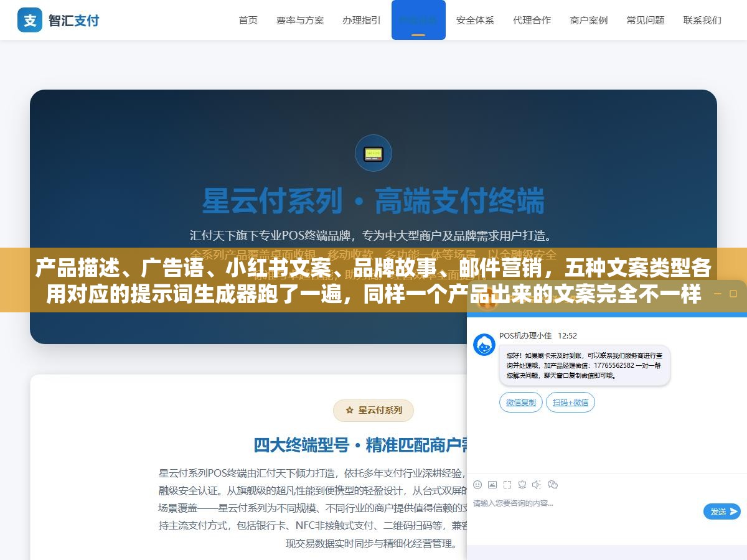Click the rate service flower icon in chat
The image size is (747, 560).
tap(522, 485)
